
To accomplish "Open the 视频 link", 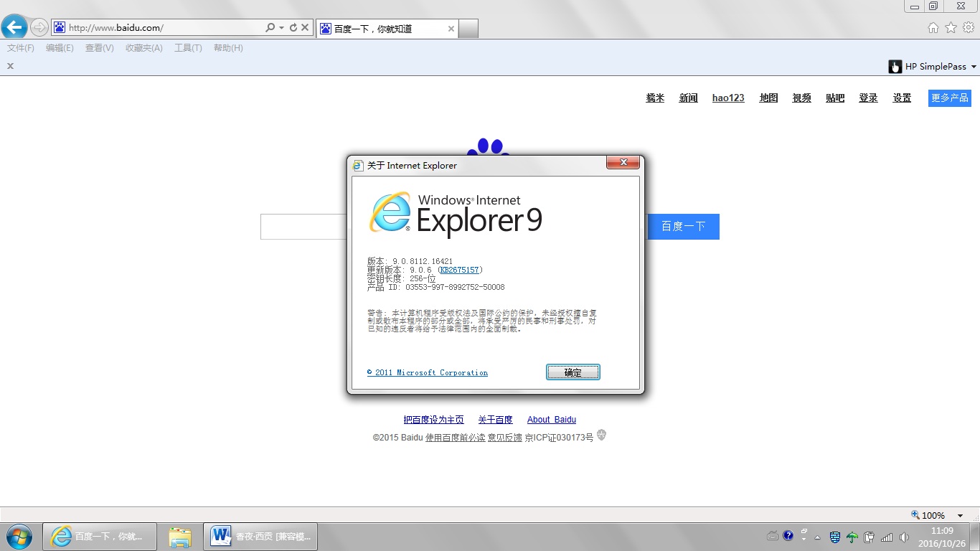I will (x=802, y=98).
